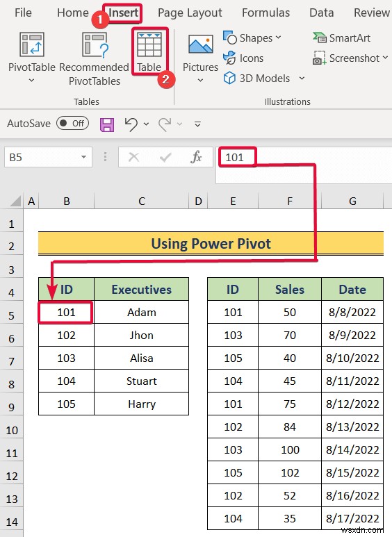
Task: Click the PivotTable icon
Action: [x=32, y=45]
